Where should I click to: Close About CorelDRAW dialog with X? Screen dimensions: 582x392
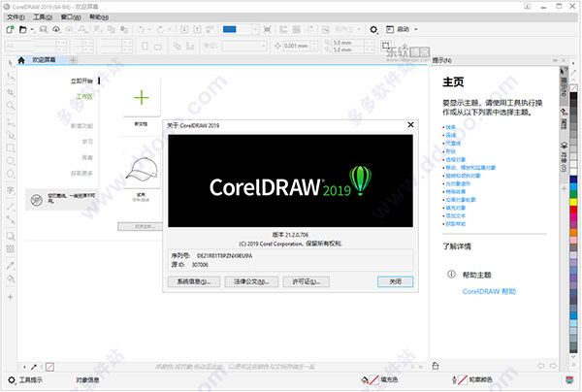pyautogui.click(x=410, y=125)
